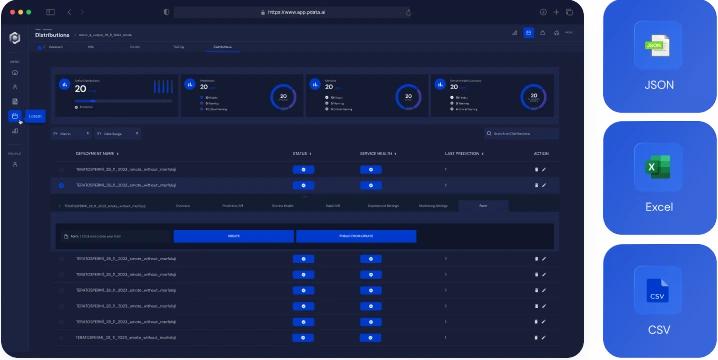Select the CSV export card
718x360 pixels.
pos(659,301)
